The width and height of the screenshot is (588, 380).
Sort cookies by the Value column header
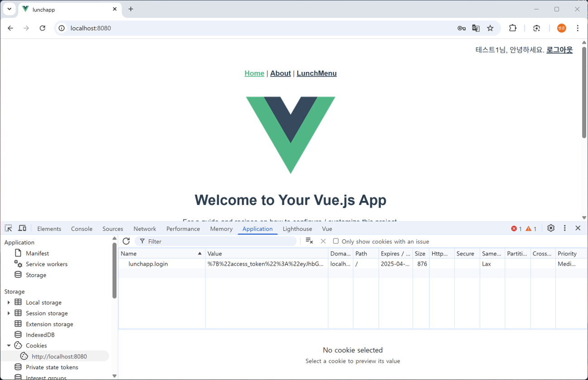[x=267, y=254]
